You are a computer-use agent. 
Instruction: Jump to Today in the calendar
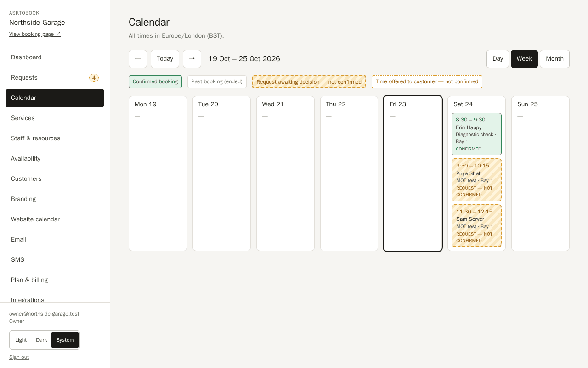pos(165,59)
